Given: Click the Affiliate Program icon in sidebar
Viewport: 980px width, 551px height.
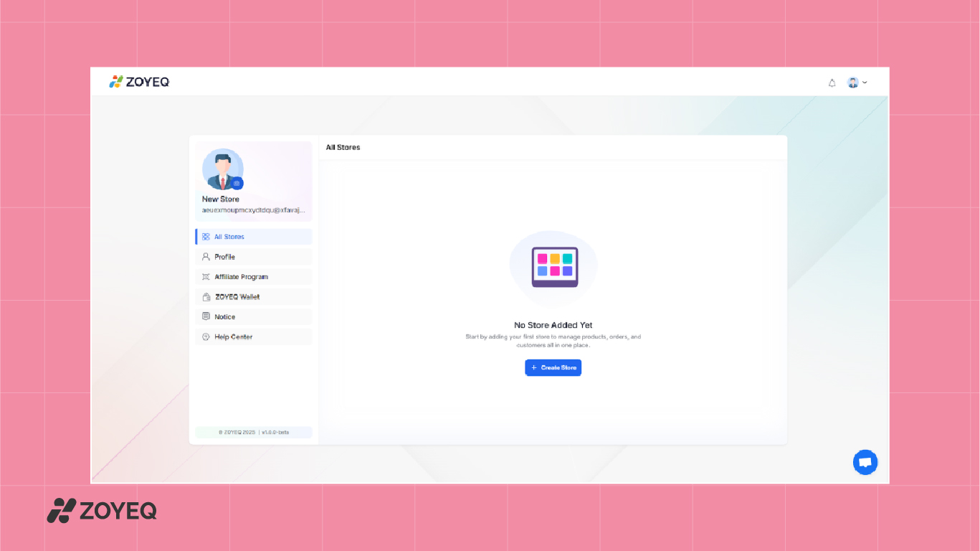Looking at the screenshot, I should click(206, 277).
